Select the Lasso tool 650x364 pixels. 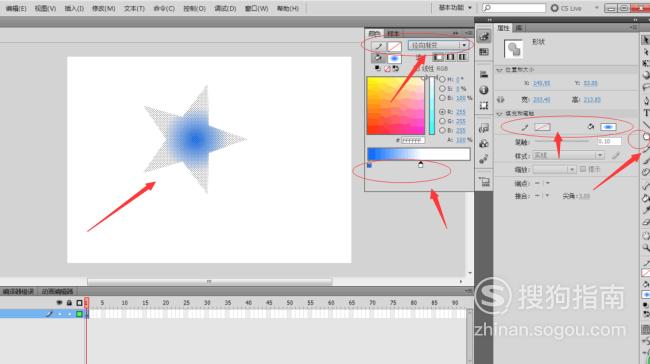pos(645,87)
